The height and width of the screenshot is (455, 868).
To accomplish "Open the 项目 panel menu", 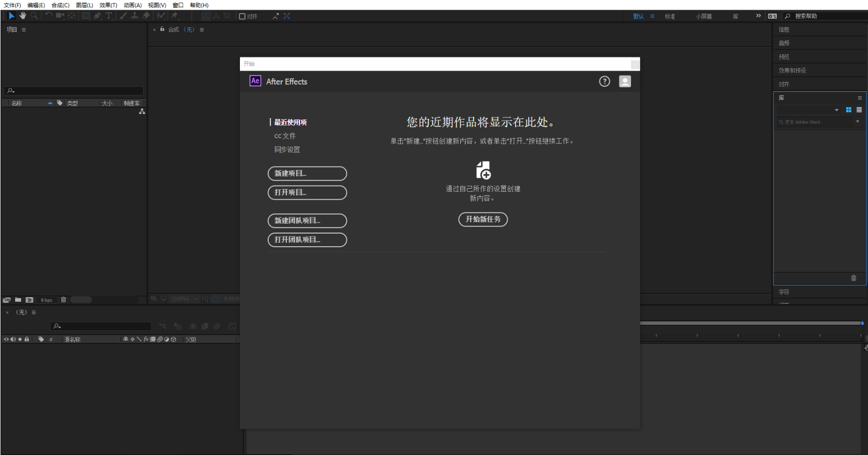I will 24,30.
